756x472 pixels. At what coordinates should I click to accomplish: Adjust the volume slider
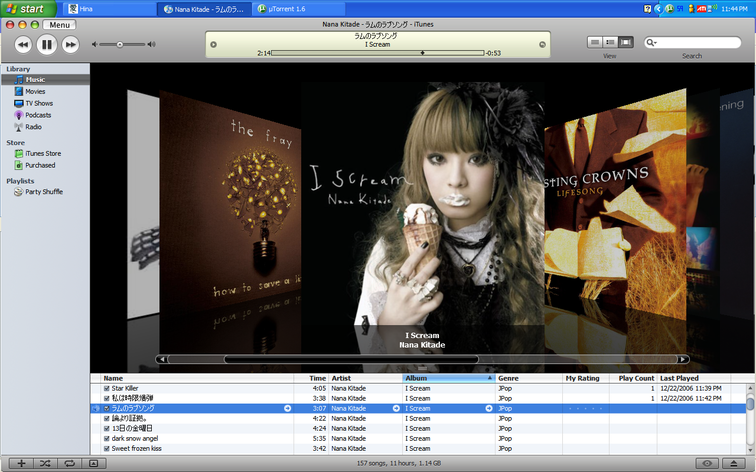[122, 44]
